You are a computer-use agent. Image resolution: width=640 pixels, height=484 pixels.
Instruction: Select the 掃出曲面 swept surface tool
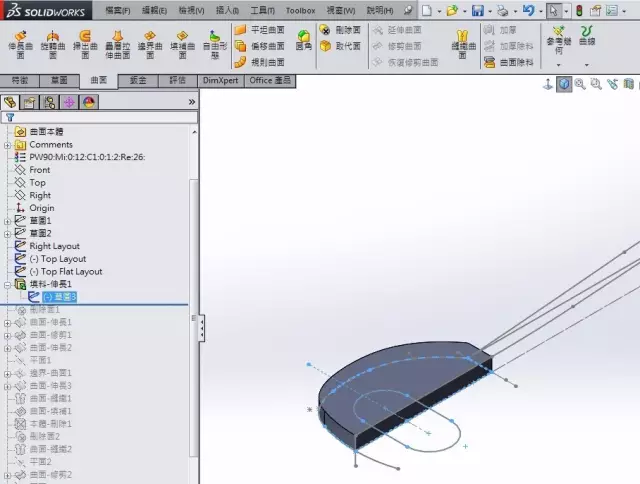pyautogui.click(x=85, y=44)
